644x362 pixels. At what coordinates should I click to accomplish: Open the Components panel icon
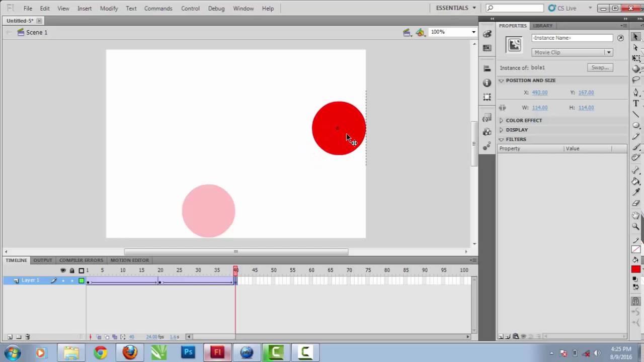tap(487, 132)
